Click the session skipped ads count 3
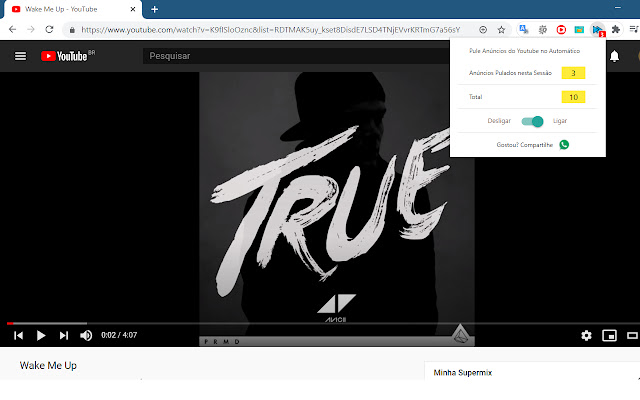 click(573, 73)
